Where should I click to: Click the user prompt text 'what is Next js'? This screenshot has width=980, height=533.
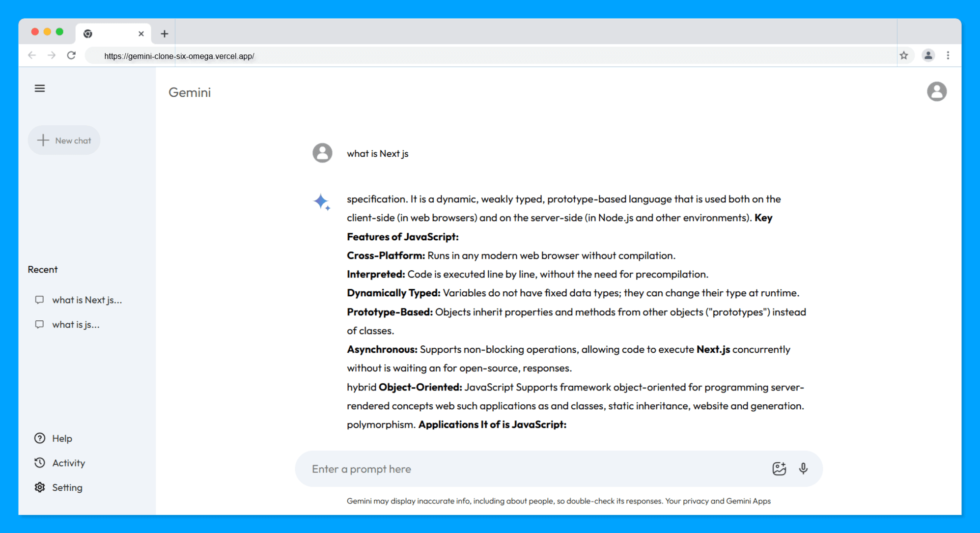[378, 154]
